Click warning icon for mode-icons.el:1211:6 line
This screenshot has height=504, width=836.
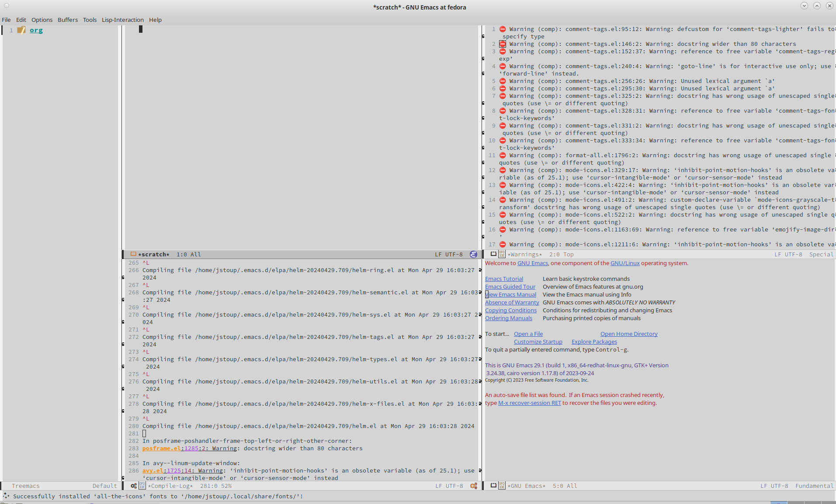pyautogui.click(x=503, y=244)
